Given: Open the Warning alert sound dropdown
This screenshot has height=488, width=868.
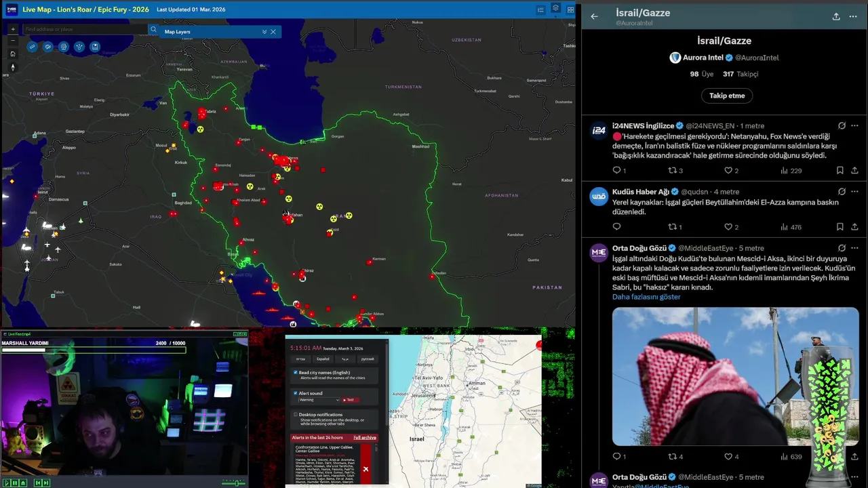Looking at the screenshot, I should (x=319, y=400).
